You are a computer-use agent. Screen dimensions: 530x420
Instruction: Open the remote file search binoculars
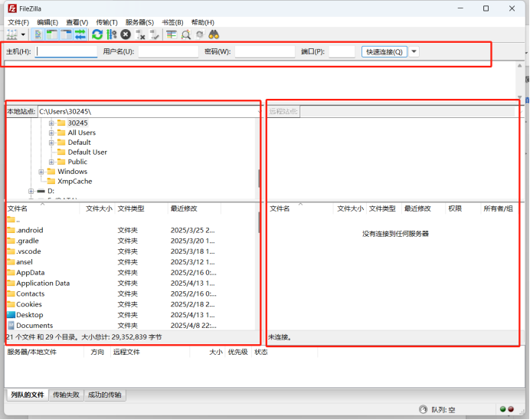(214, 34)
